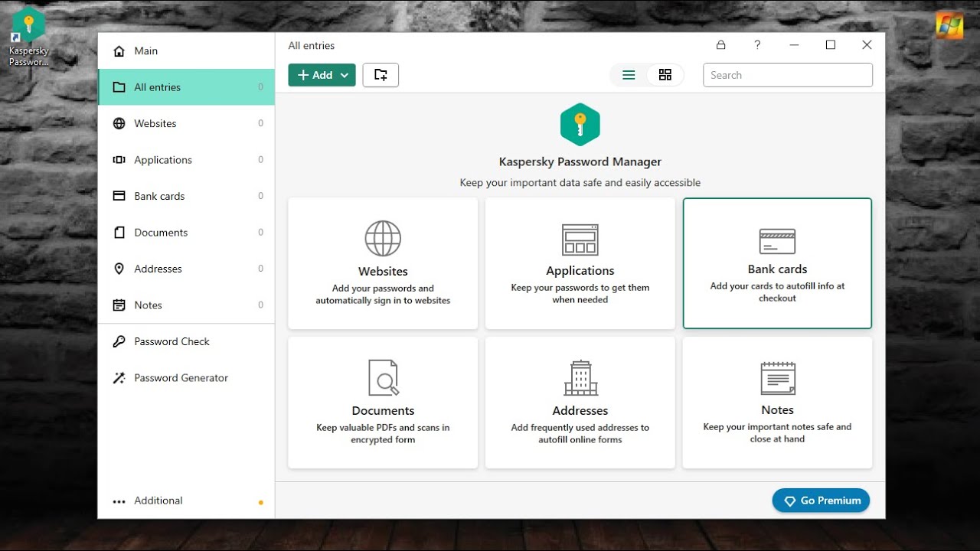Click 'Kaspersky Password Manager' heading text
Image resolution: width=980 pixels, height=551 pixels.
click(580, 162)
